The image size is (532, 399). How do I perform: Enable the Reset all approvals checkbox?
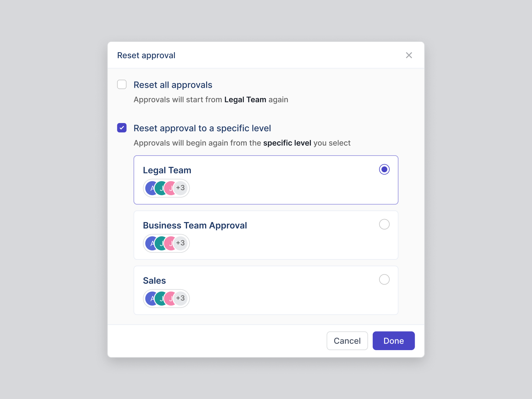pos(122,85)
